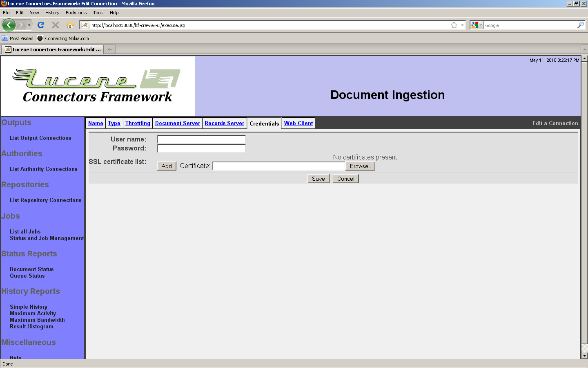
Task: Click the Save button
Action: (318, 179)
